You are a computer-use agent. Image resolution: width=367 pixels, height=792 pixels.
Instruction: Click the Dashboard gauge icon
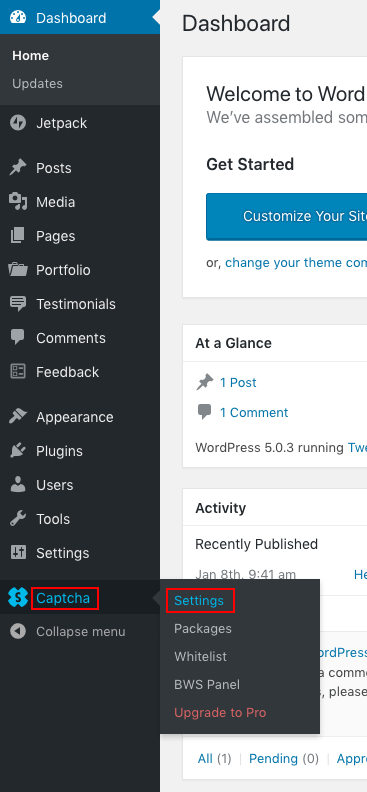(18, 18)
